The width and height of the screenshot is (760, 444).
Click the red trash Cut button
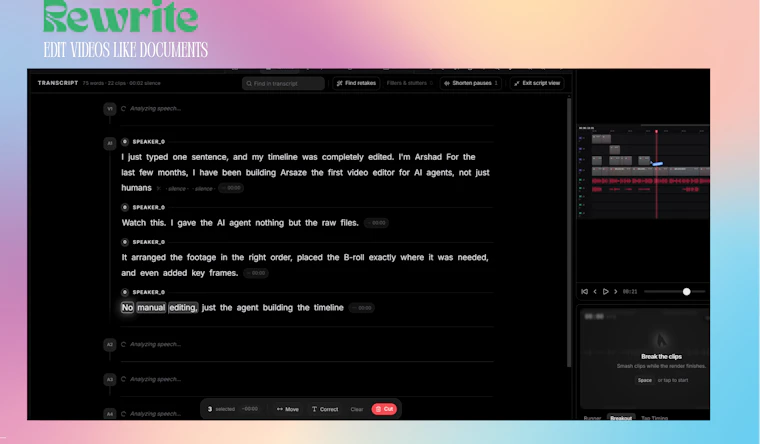click(x=384, y=409)
